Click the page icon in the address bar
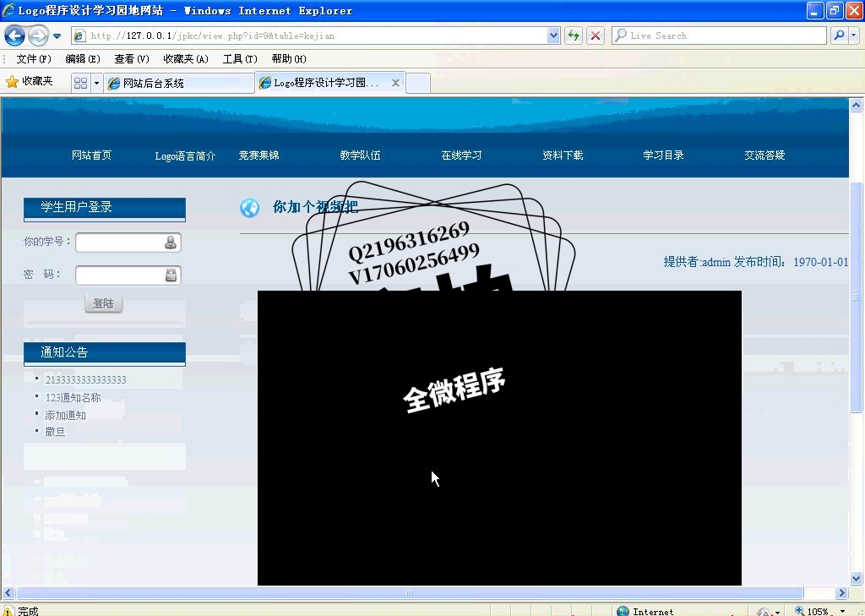Image resolution: width=865 pixels, height=616 pixels. [x=79, y=35]
